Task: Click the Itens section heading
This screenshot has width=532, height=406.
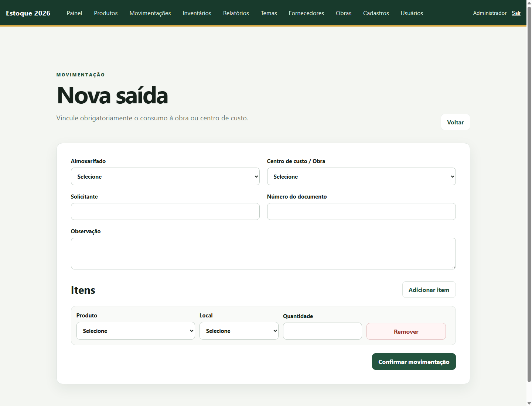Action: coord(83,290)
